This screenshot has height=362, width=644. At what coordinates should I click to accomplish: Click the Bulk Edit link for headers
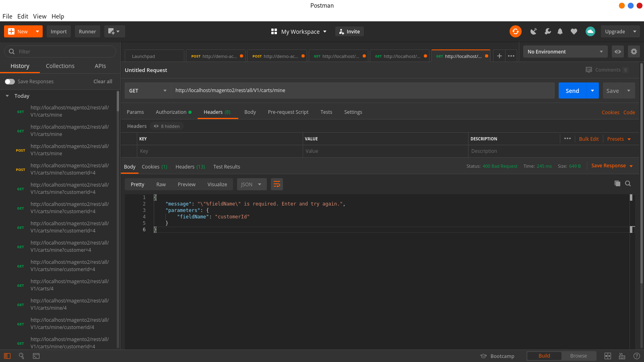tap(589, 139)
